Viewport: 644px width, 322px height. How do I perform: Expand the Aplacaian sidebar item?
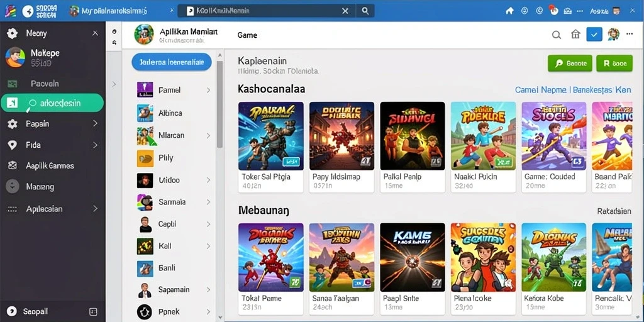95,209
